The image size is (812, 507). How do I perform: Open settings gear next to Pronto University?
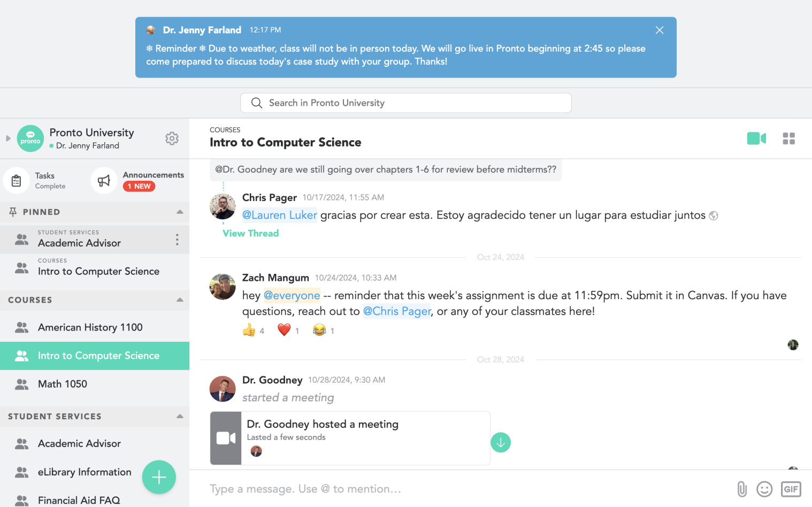click(x=172, y=139)
